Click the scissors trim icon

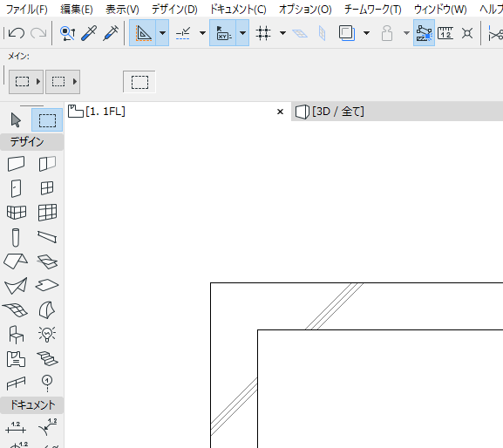(x=496, y=34)
